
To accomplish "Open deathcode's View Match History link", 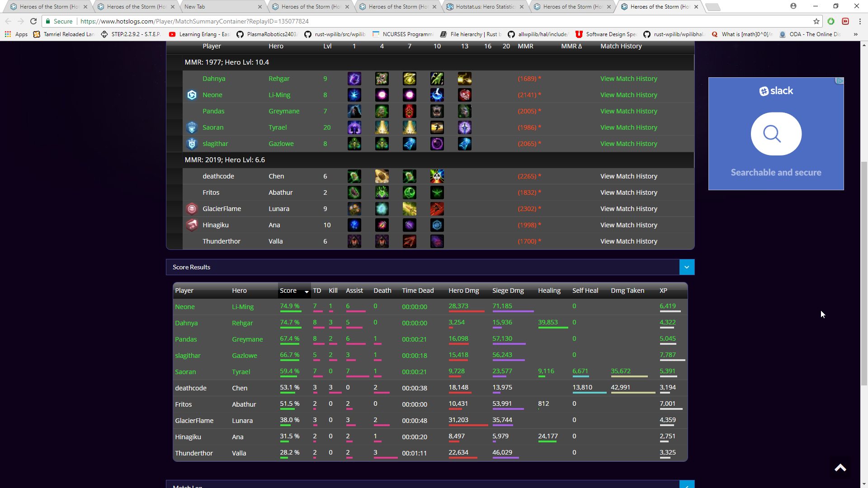I will [x=628, y=176].
